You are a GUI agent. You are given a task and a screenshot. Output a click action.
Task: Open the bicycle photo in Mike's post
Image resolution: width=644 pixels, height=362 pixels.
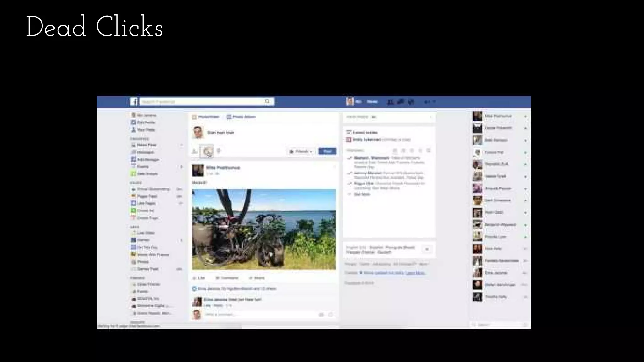[x=264, y=229]
